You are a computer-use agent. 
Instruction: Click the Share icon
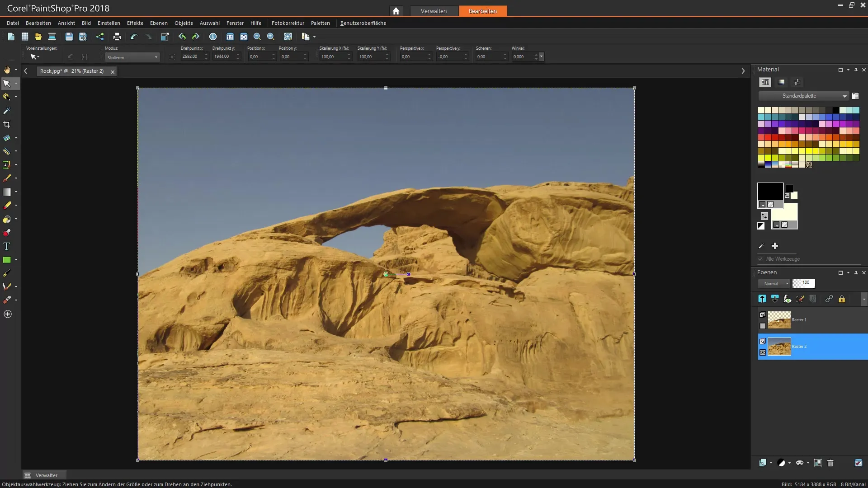100,37
